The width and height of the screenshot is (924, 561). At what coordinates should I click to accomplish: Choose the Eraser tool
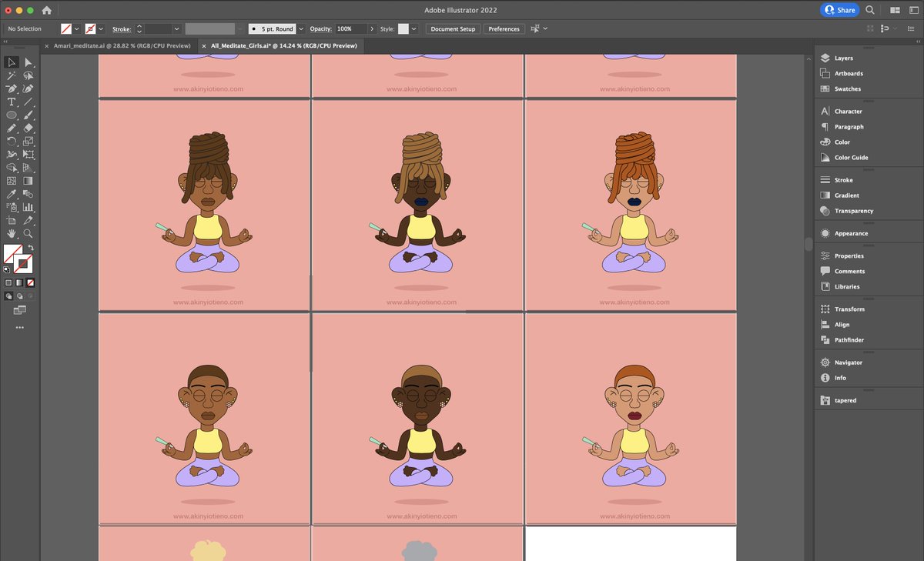(28, 128)
